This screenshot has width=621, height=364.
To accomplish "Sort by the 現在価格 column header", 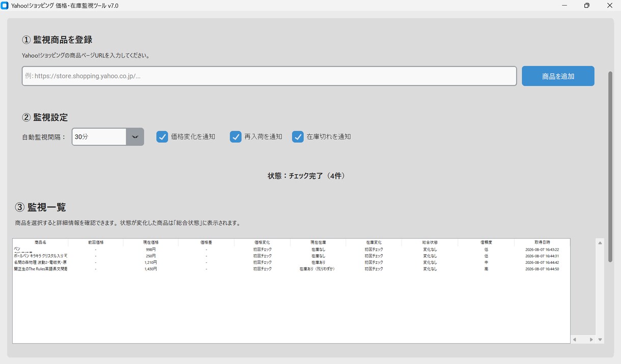I will pyautogui.click(x=151, y=242).
